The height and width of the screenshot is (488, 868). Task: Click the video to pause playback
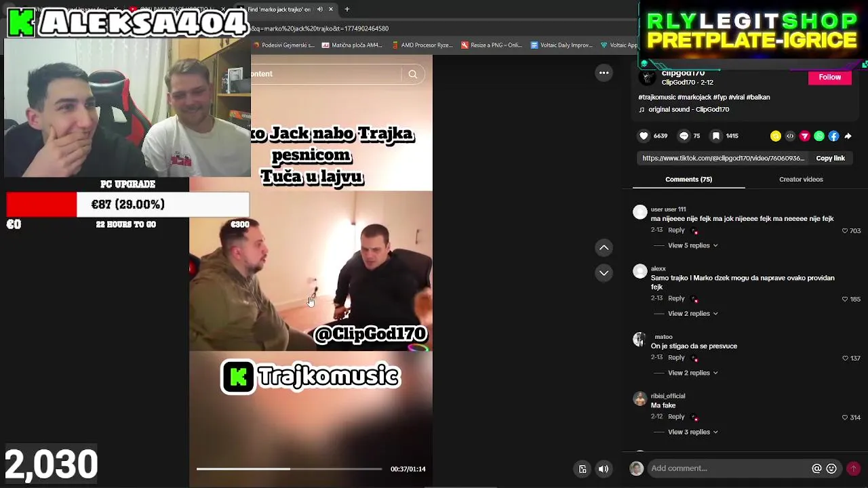pyautogui.click(x=311, y=271)
